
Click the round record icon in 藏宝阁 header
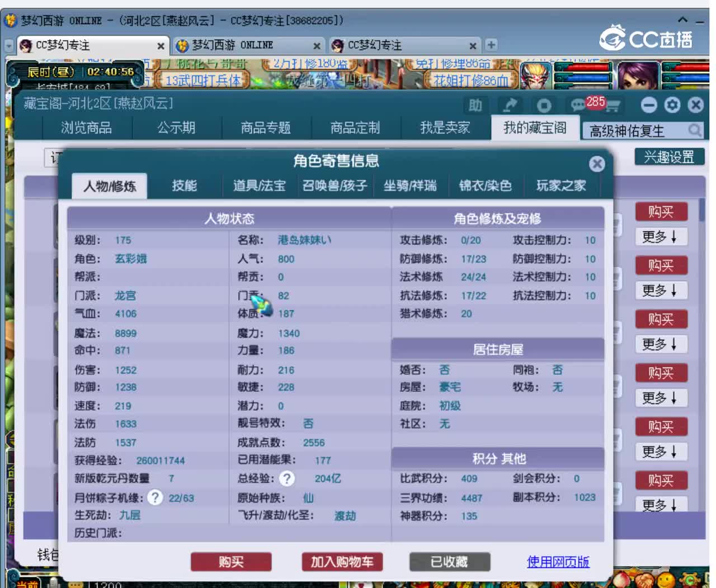pos(544,105)
